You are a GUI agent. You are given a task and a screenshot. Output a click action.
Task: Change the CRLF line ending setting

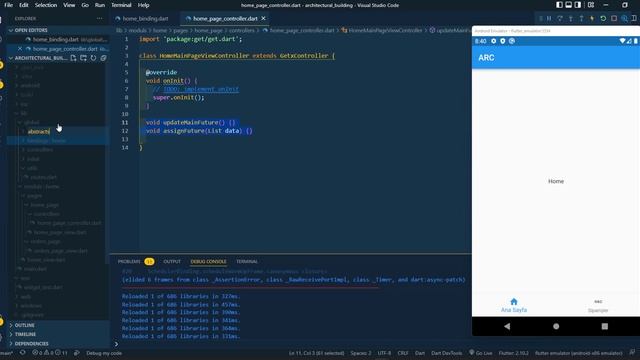(403, 353)
